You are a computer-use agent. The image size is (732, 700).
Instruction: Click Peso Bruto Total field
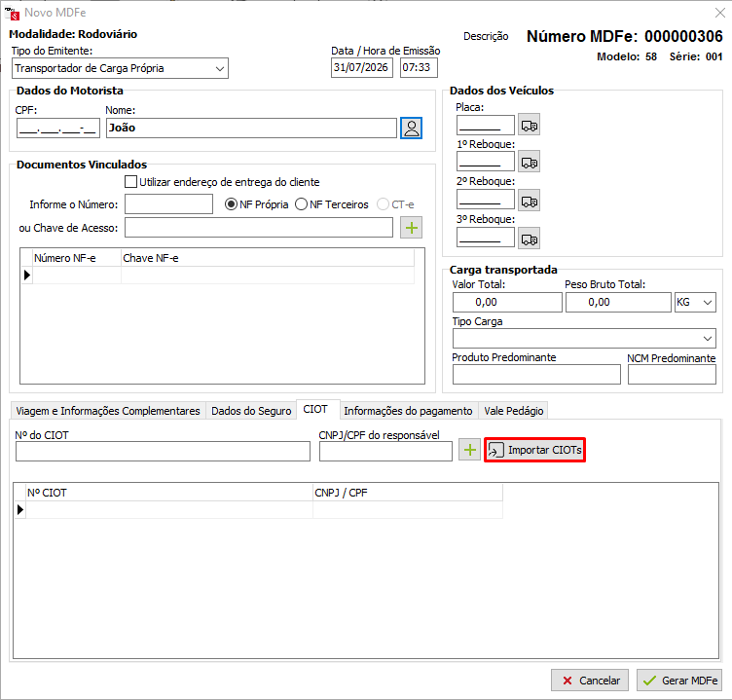pos(618,302)
